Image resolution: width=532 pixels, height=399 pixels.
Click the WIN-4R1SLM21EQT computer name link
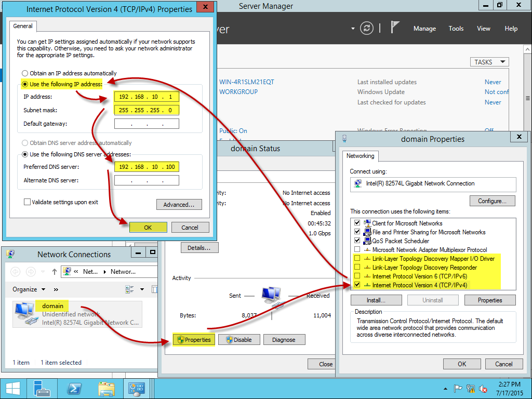click(x=247, y=82)
